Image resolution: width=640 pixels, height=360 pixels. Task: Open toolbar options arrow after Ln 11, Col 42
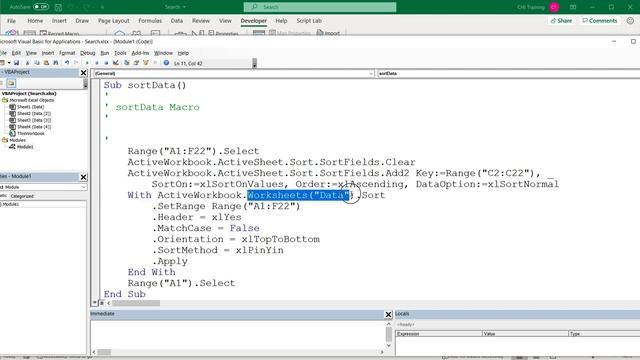[x=254, y=63]
